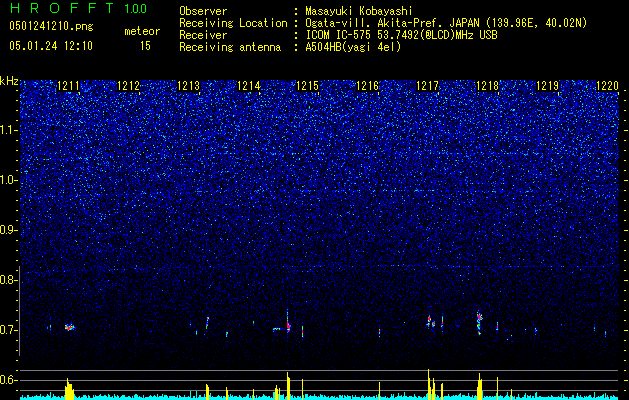The image size is (629, 400).
Task: Click the 0.9 kHz frequency axis label
Action: [7, 230]
